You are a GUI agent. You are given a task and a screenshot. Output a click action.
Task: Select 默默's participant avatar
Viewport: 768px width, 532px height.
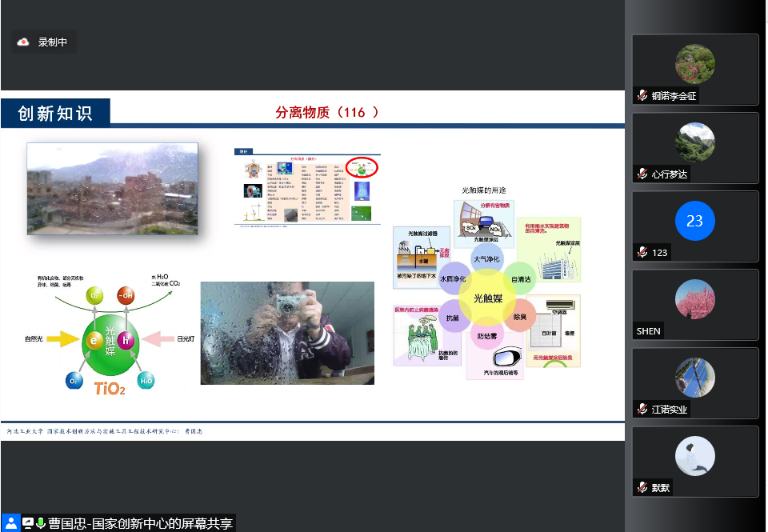[694, 456]
